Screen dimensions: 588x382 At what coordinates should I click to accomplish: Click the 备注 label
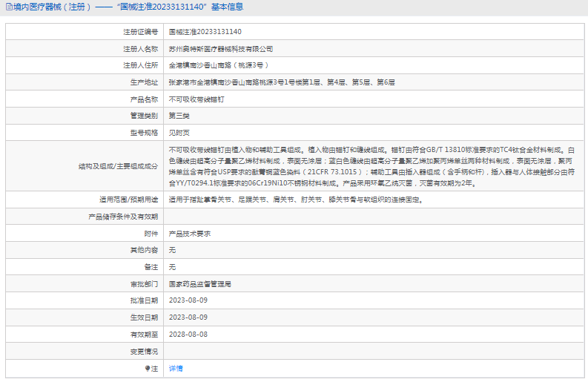pos(151,267)
